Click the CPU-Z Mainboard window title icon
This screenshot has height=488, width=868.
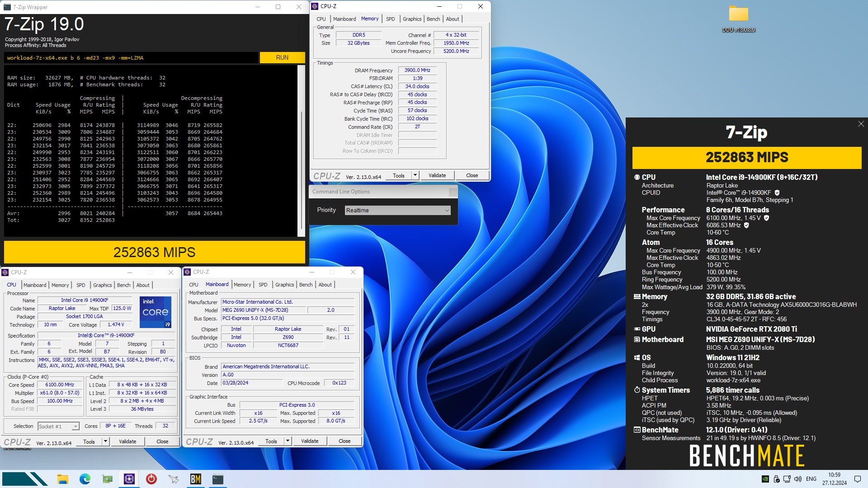(187, 272)
